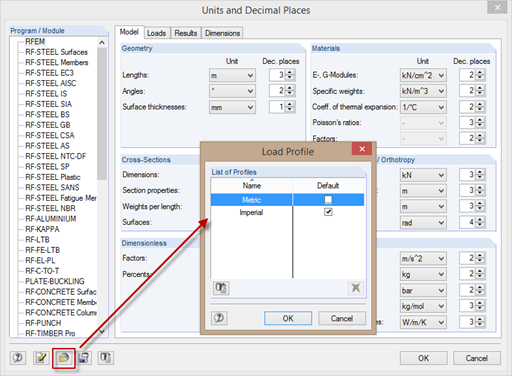
Task: Open the kg/mol unit dropdown
Action: 423,306
